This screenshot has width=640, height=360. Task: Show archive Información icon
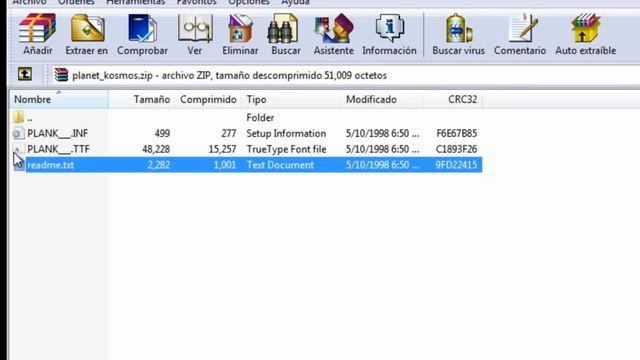[389, 29]
